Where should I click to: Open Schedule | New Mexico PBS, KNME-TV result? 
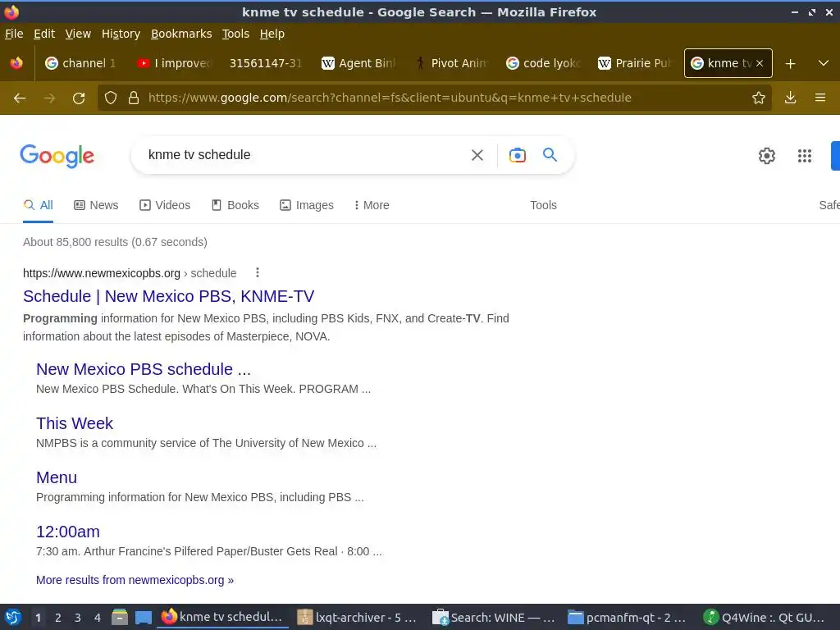[x=169, y=296]
